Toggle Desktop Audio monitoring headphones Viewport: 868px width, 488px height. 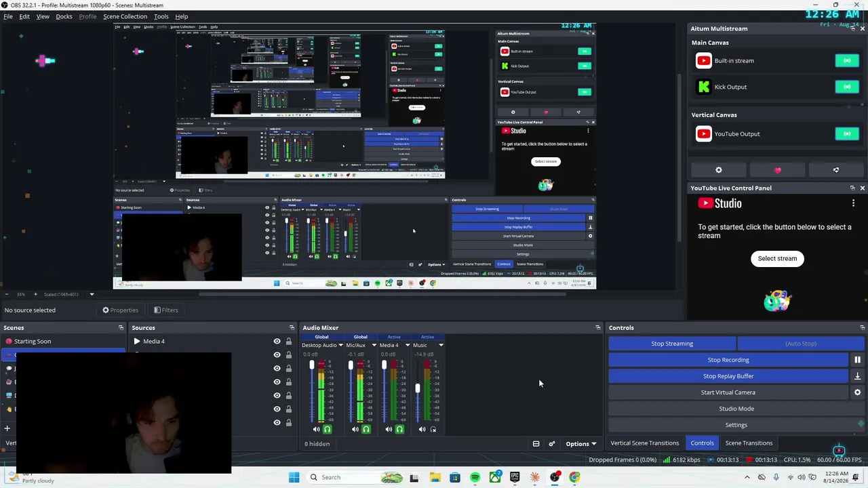point(327,429)
